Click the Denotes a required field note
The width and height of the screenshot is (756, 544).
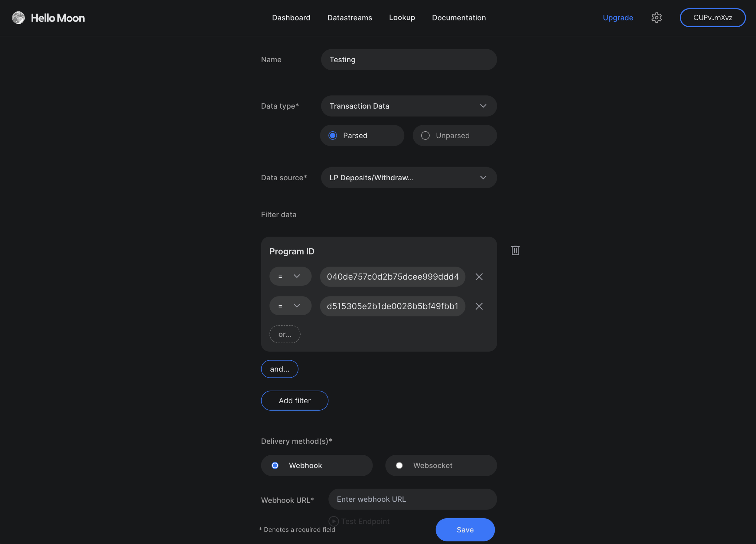point(297,529)
